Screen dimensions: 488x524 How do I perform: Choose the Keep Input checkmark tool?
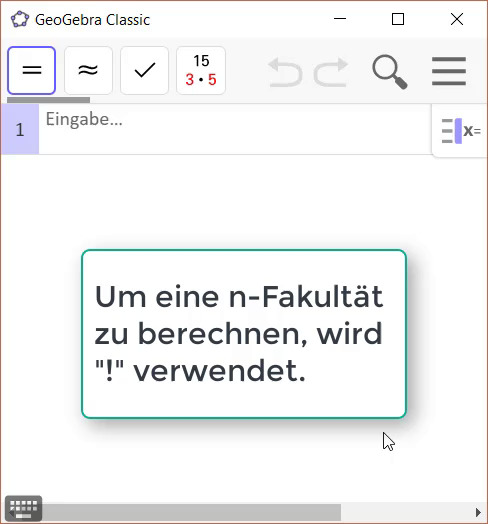point(144,71)
